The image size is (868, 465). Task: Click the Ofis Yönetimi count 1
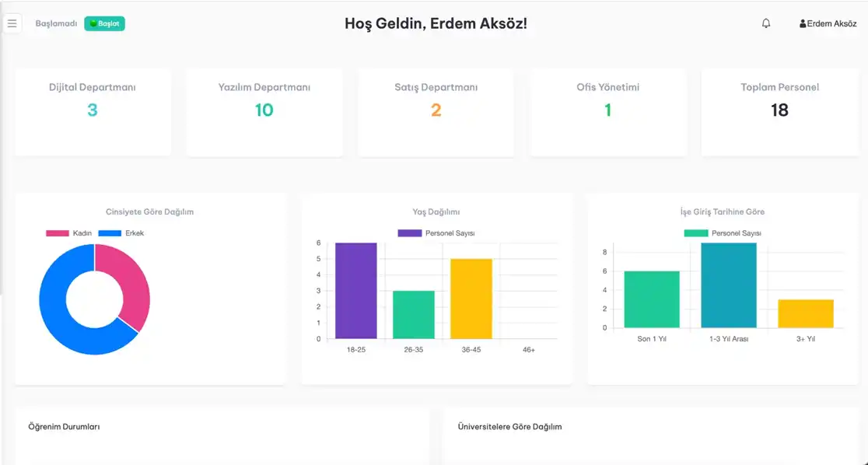(607, 110)
